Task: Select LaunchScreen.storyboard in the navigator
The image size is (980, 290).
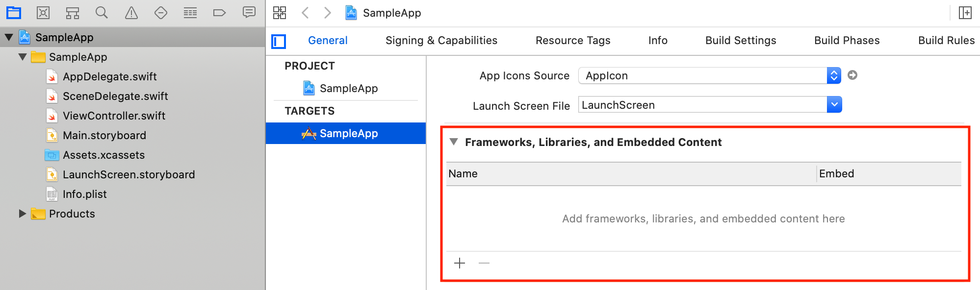Action: [129, 174]
